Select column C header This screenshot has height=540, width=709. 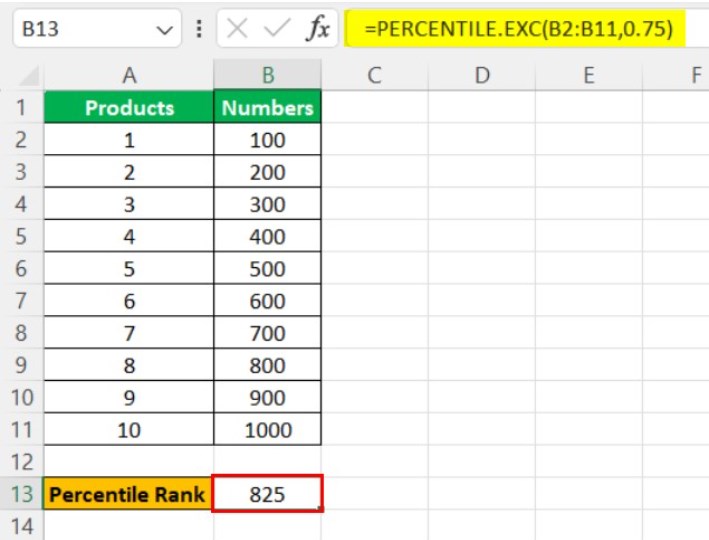click(x=374, y=75)
